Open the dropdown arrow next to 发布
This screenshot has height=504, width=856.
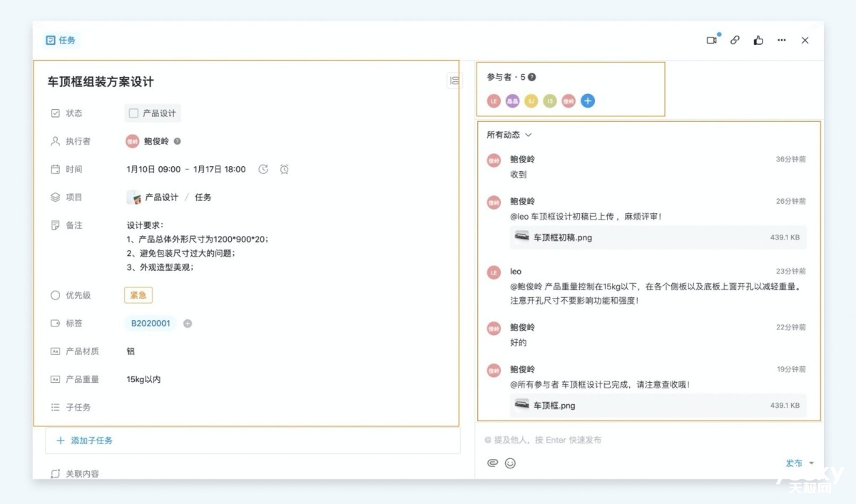pyautogui.click(x=812, y=463)
